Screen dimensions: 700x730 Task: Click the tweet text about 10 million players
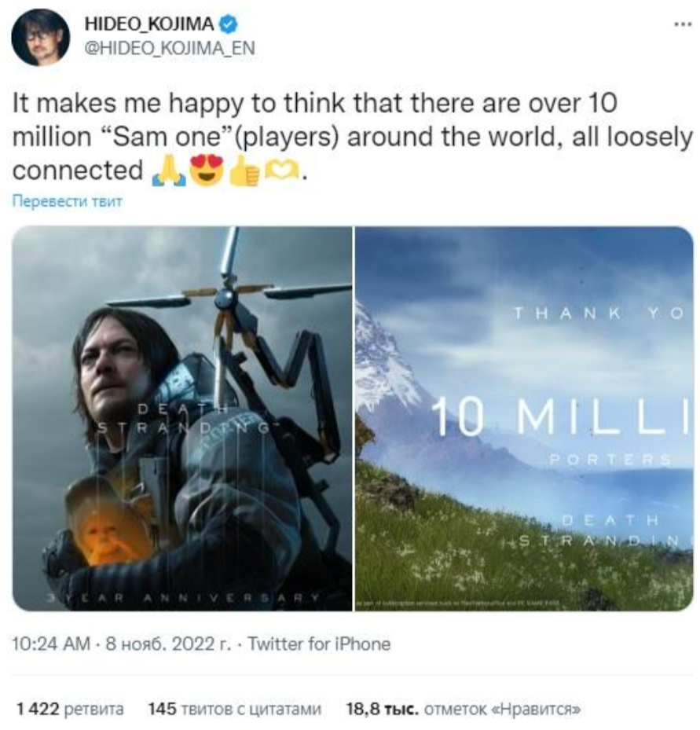[352, 137]
